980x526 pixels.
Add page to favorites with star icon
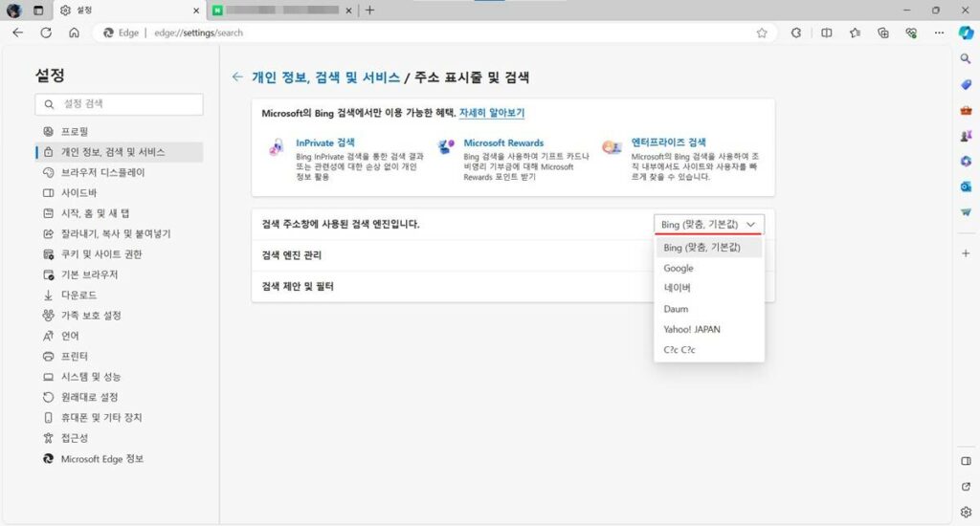pos(761,33)
